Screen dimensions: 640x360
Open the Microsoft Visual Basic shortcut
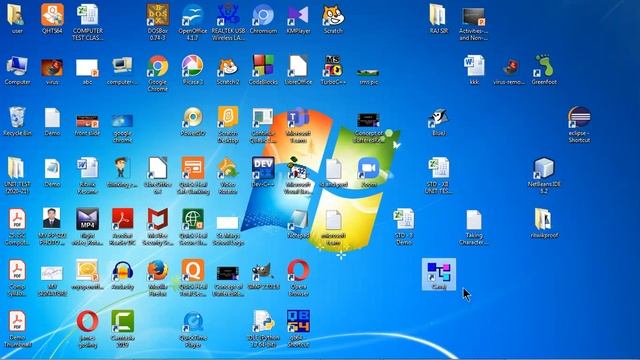tap(298, 169)
